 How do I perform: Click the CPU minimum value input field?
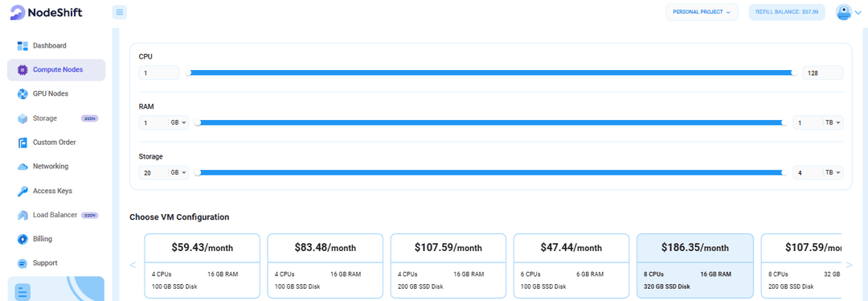(x=159, y=72)
